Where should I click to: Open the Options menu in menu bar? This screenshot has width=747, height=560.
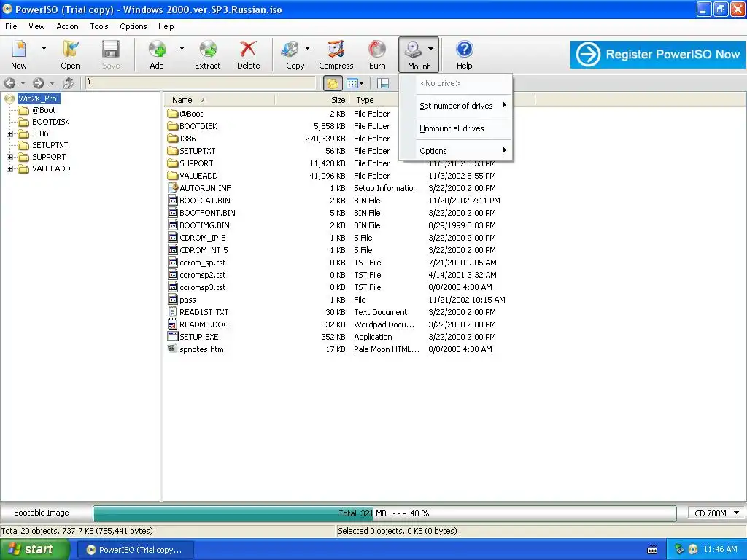point(133,26)
